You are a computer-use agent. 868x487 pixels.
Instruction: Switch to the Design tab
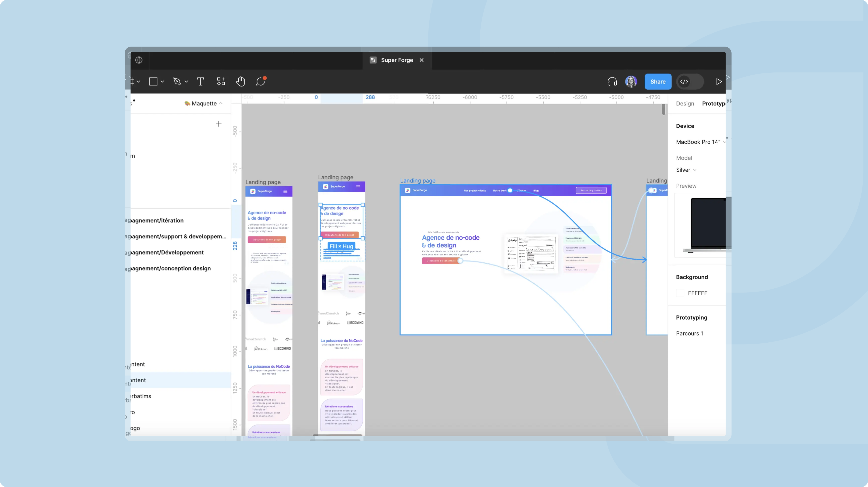click(685, 103)
